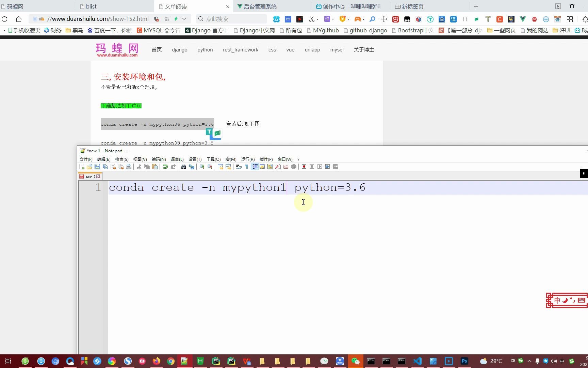Image resolution: width=588 pixels, height=368 pixels.
Task: Open the 关于博主 nav link
Action: pos(364,50)
